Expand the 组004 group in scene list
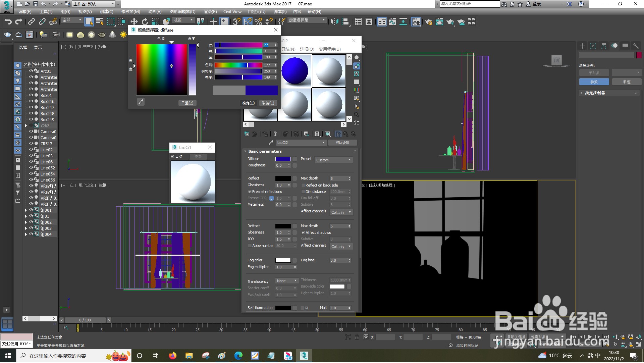The width and height of the screenshot is (644, 363). pyautogui.click(x=26, y=235)
